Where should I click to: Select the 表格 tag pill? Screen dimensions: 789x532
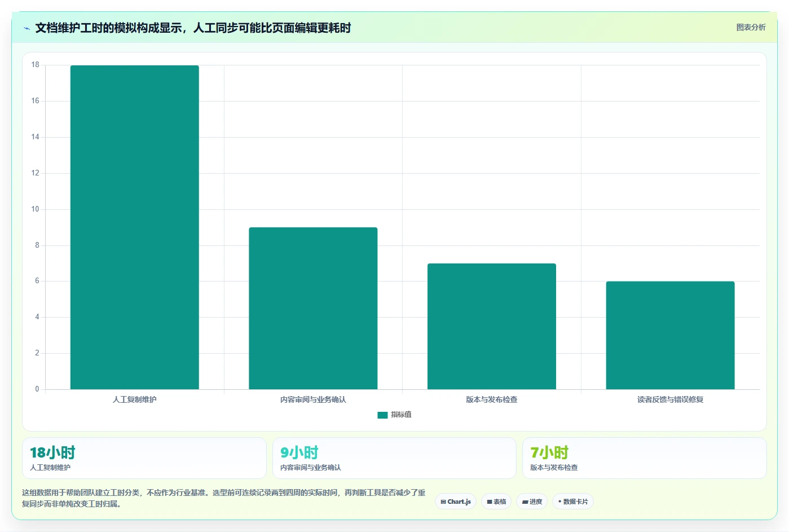496,502
